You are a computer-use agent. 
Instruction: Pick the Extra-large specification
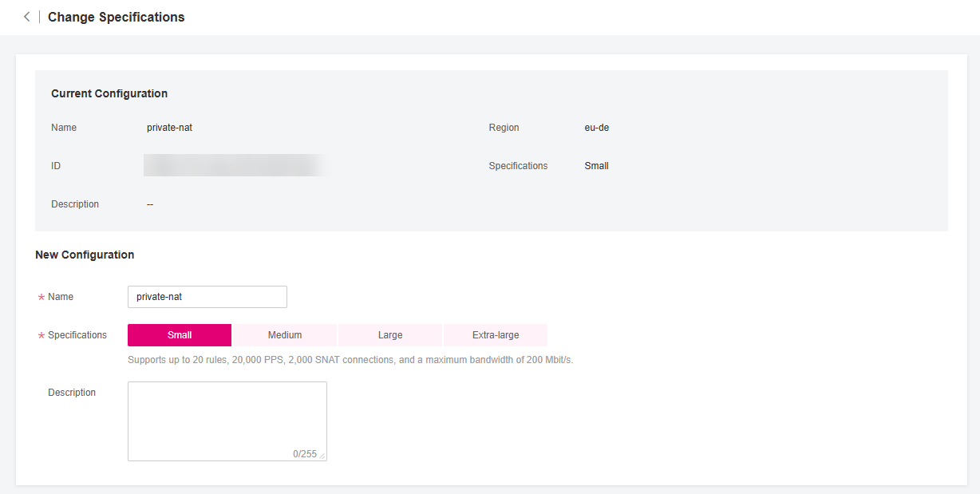click(496, 335)
